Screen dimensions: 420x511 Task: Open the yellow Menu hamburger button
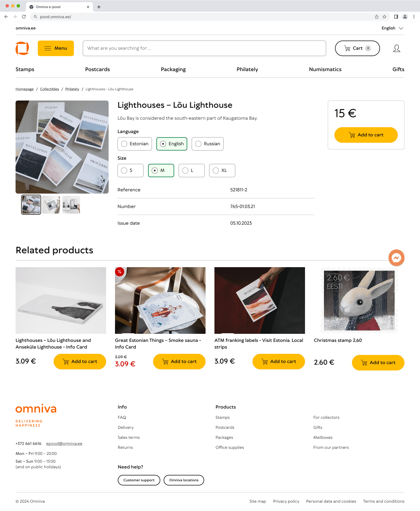[x=56, y=48]
